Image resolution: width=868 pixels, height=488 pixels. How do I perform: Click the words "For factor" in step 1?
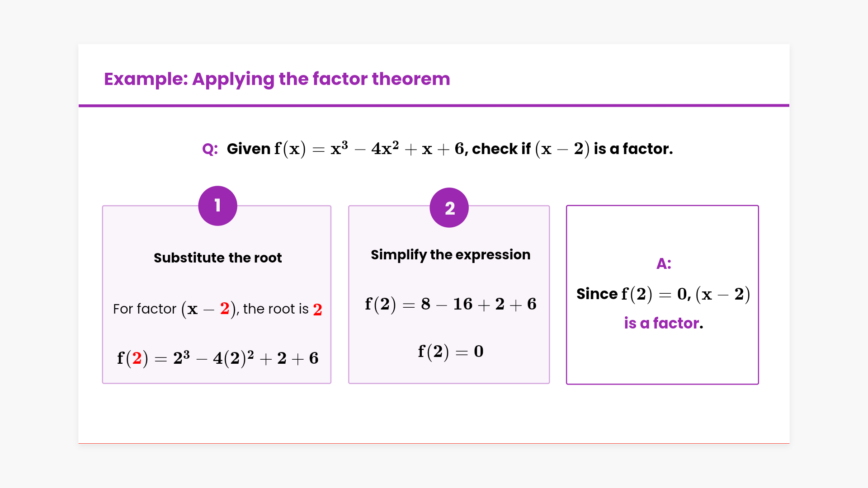144,309
